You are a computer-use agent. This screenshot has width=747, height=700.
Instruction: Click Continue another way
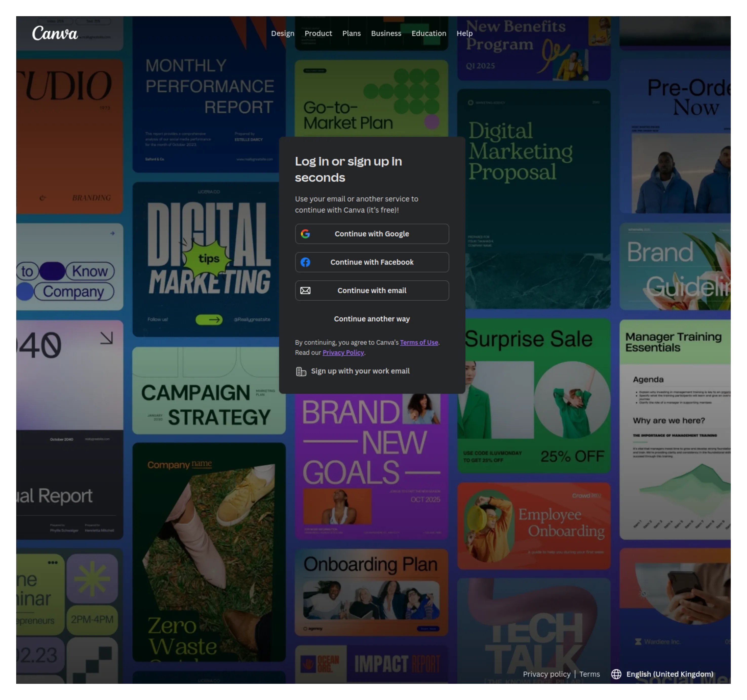point(372,319)
